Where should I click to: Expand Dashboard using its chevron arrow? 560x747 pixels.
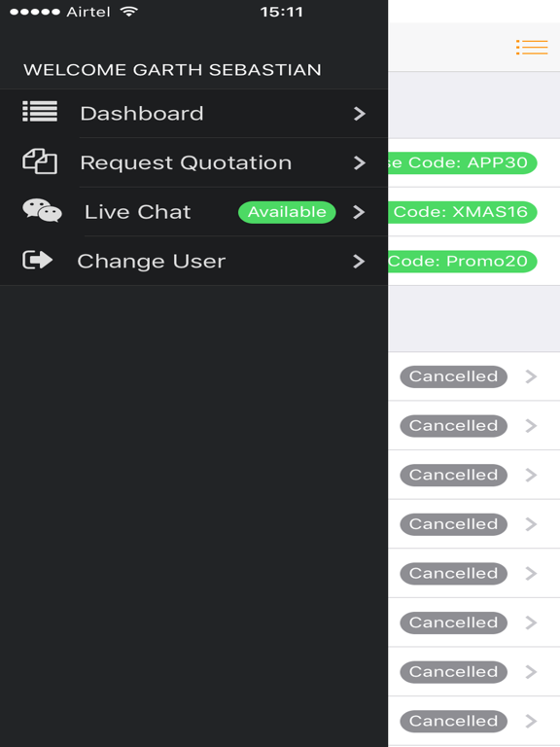pos(360,114)
